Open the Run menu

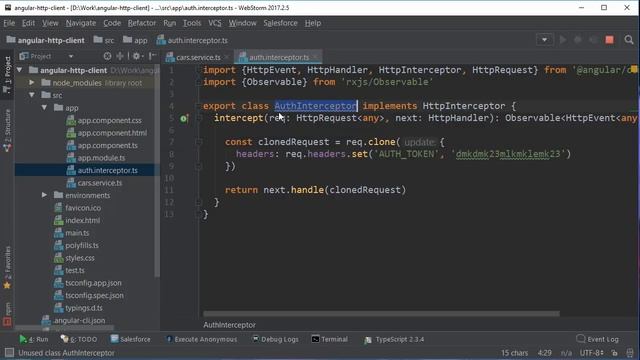pyautogui.click(x=169, y=23)
